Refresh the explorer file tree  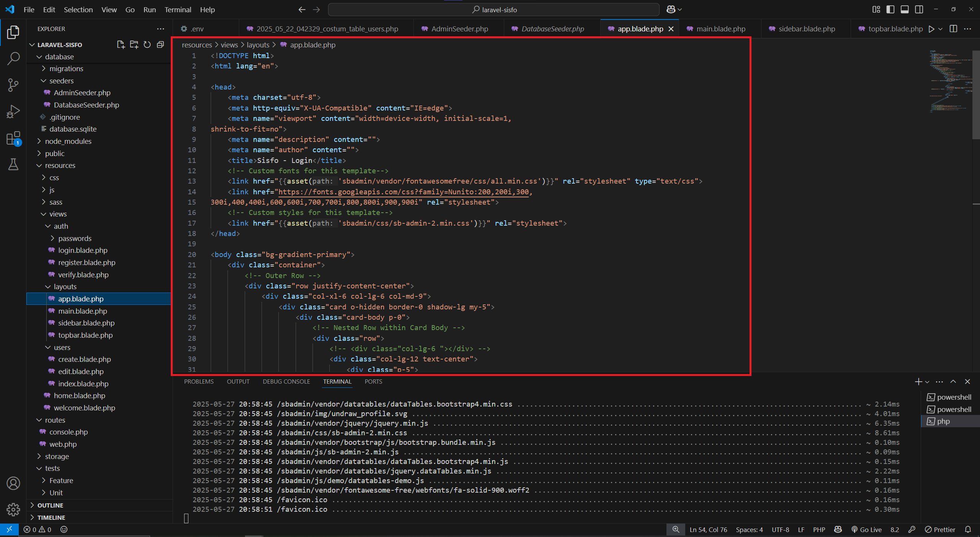(x=147, y=45)
